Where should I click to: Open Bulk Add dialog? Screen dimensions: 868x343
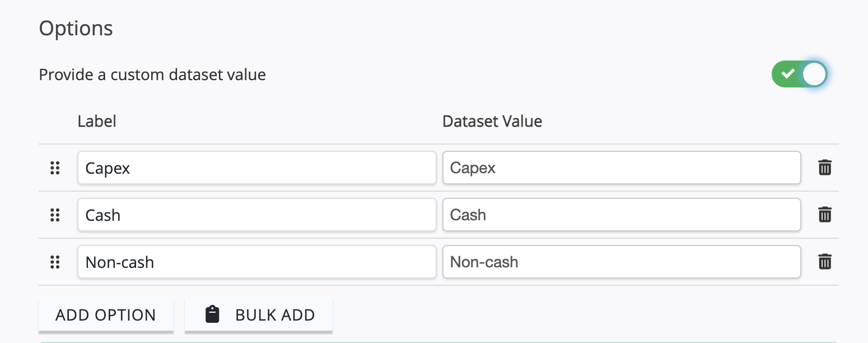point(259,315)
